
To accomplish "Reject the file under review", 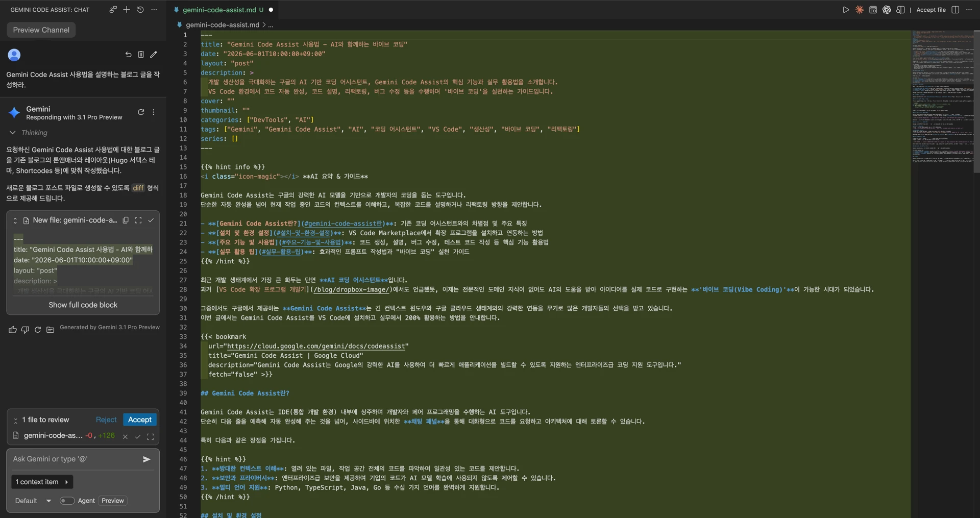I will [x=106, y=420].
